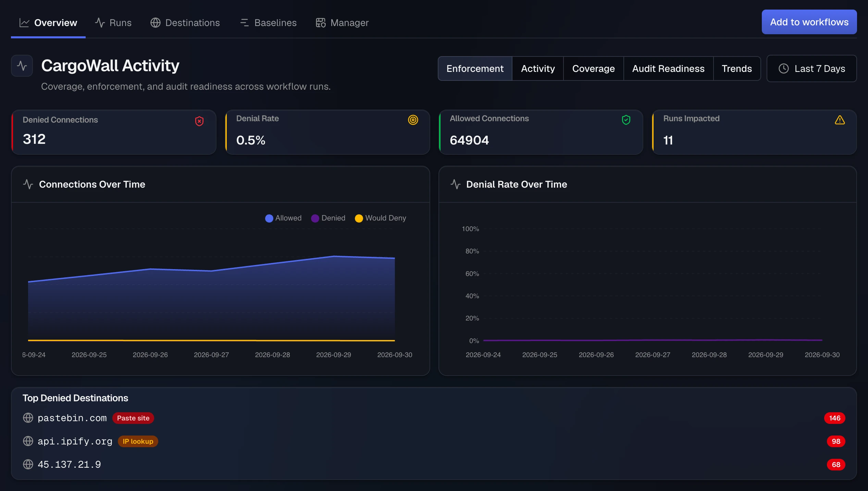Viewport: 868px width, 491px height.
Task: Click the 45.137.21.9 destination
Action: click(69, 464)
